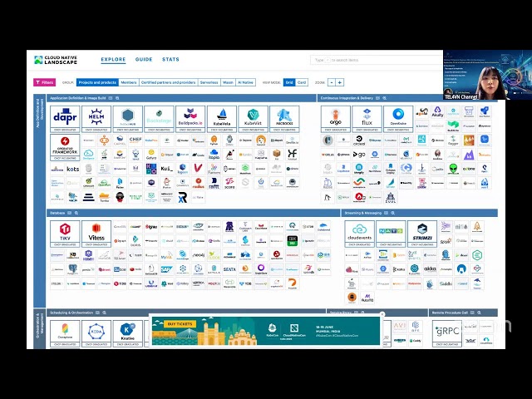This screenshot has height=399, width=532.
Task: Open the Microcks project card
Action: pyautogui.click(x=284, y=119)
